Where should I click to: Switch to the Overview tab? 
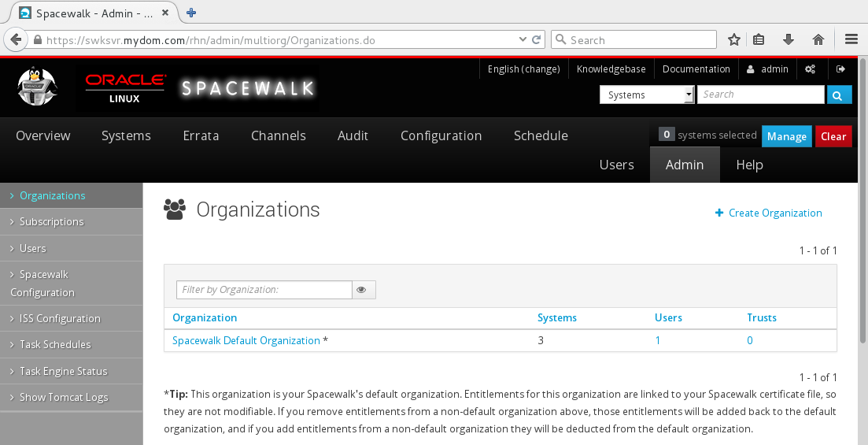(x=43, y=135)
